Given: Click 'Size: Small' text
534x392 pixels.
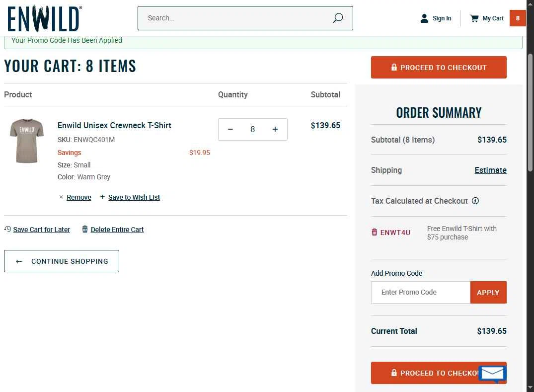Looking at the screenshot, I should pyautogui.click(x=74, y=165).
